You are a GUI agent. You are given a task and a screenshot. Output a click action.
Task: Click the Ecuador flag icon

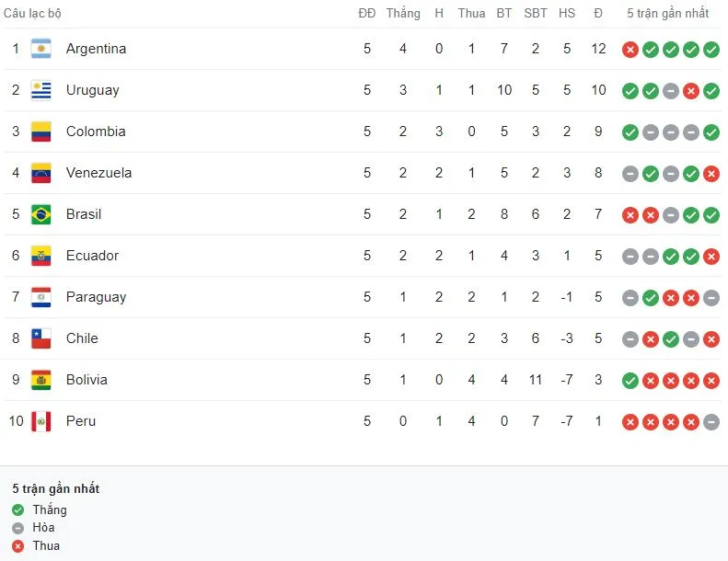pos(40,256)
